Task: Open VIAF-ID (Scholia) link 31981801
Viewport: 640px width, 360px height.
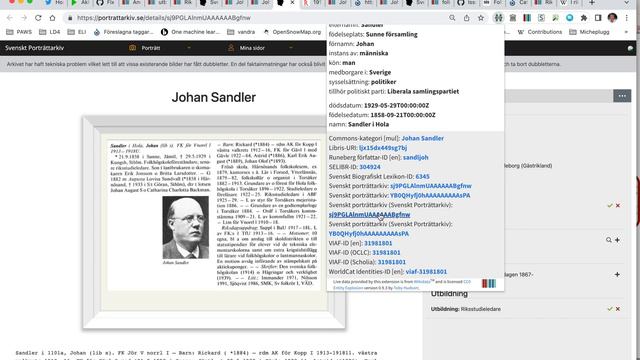Action: tap(391, 262)
